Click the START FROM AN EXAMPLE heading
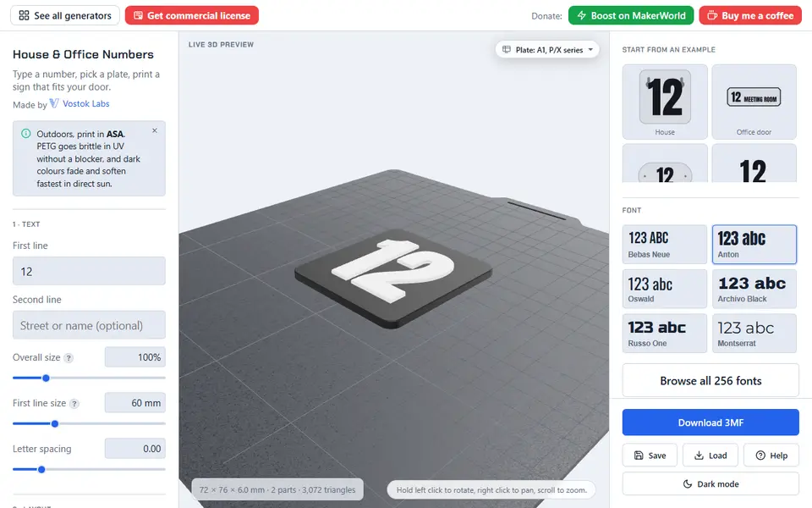812x508 pixels. click(x=668, y=50)
